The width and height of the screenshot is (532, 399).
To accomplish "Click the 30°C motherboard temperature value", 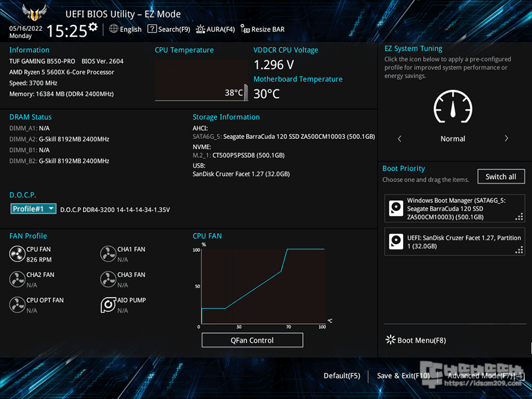I will tap(267, 93).
